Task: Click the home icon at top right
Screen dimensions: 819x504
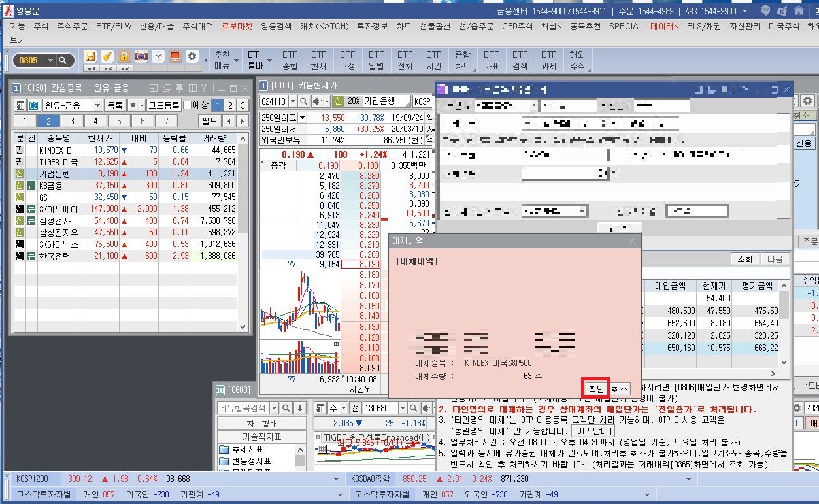Action: click(799, 10)
